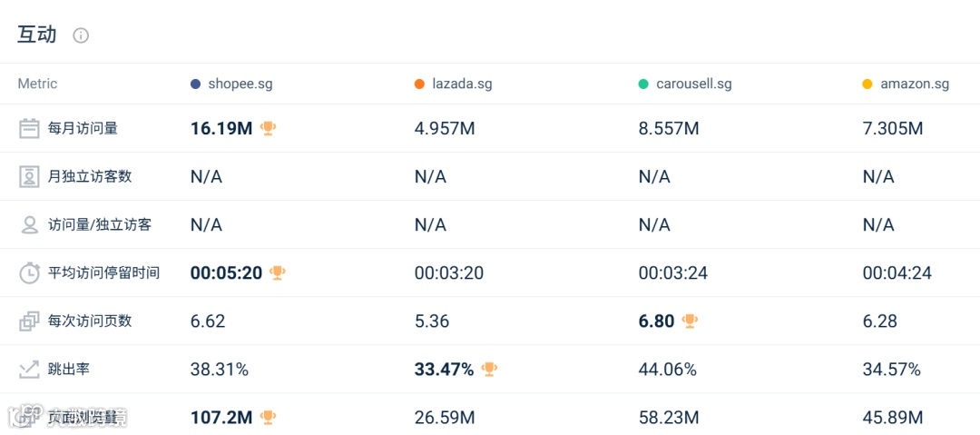980x435 pixels.
Task: Click the Metric column header
Action: 37,84
